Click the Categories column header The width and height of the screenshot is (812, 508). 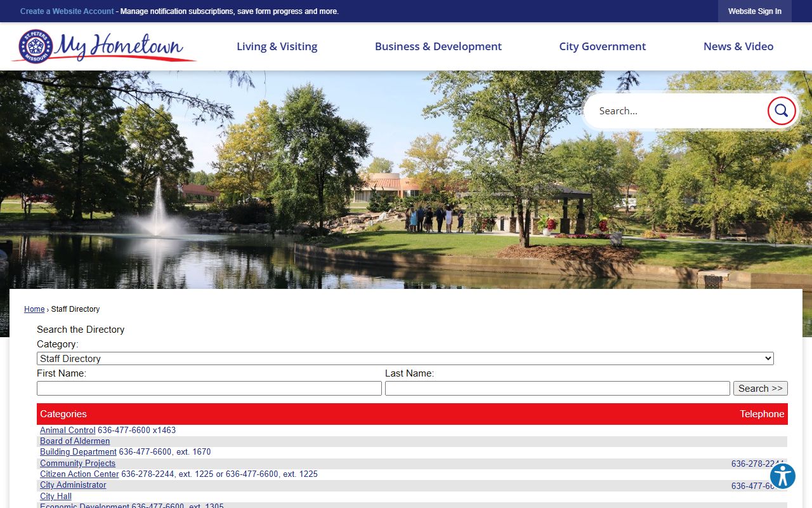coord(63,414)
